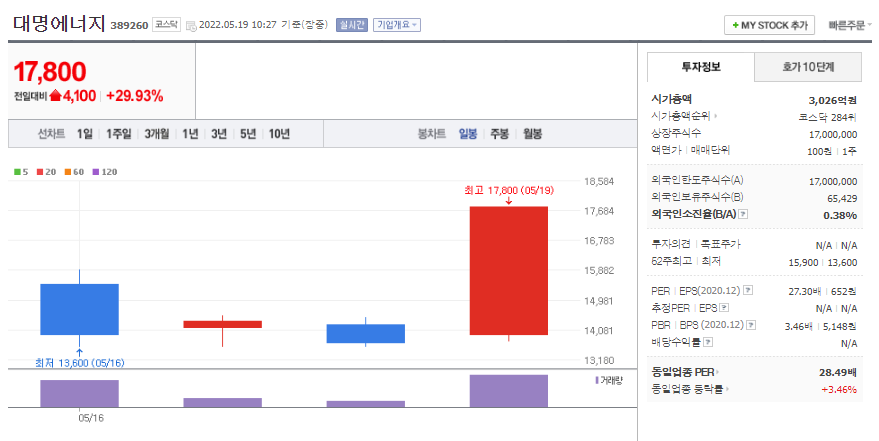This screenshot has height=441, width=879.
Task: Select the 투자정보 tab
Action: (701, 67)
